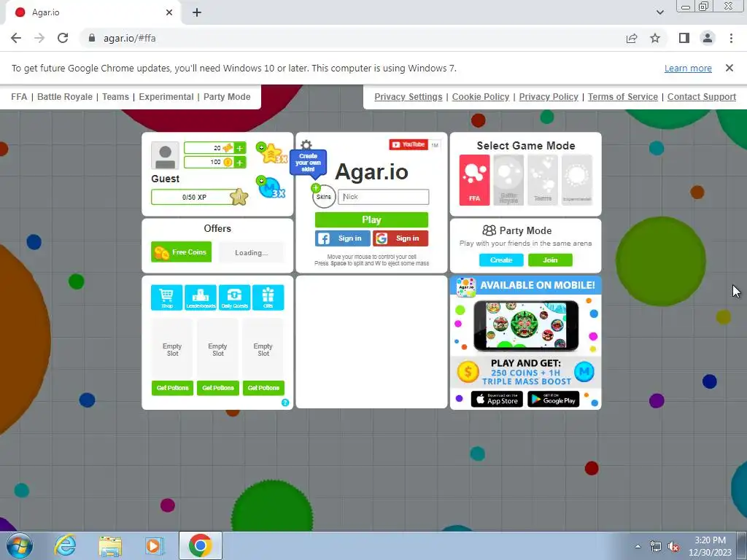The height and width of the screenshot is (560, 747).
Task: Open Contact Support link
Action: [x=702, y=97]
